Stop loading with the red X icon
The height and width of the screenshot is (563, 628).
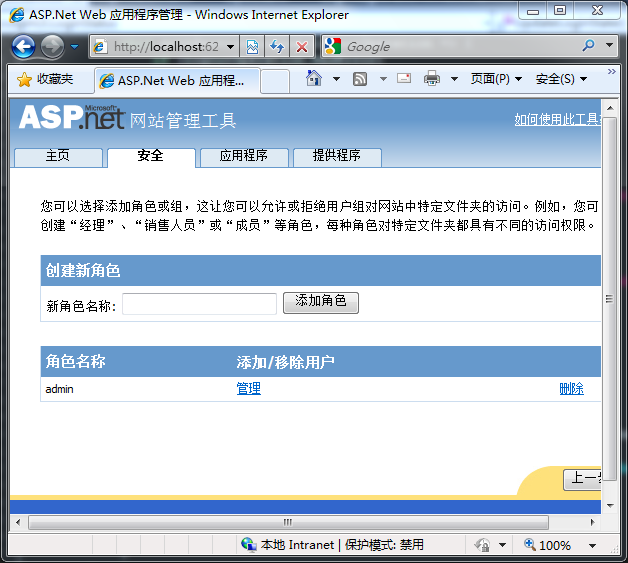(x=302, y=47)
